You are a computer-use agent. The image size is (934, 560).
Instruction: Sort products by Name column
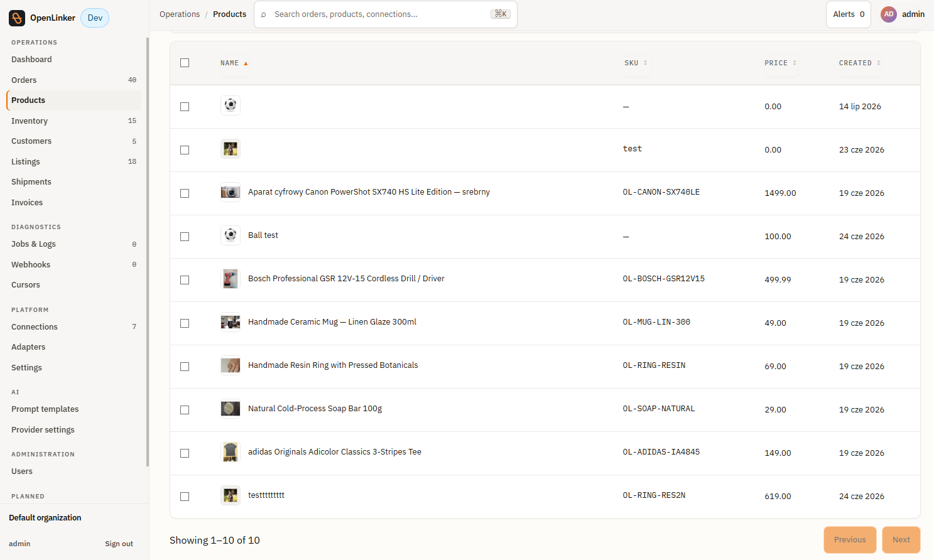(x=234, y=63)
